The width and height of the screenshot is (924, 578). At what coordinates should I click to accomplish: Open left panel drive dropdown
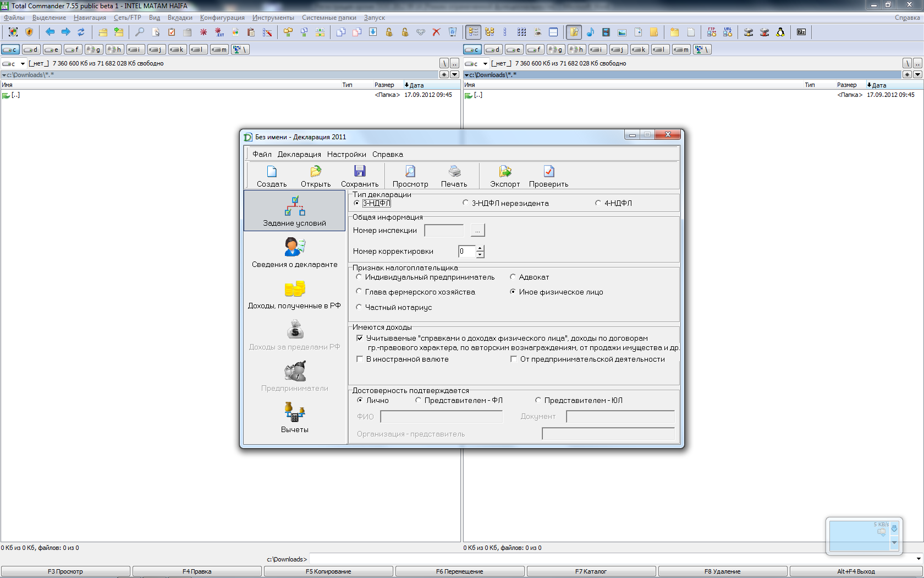(23, 63)
